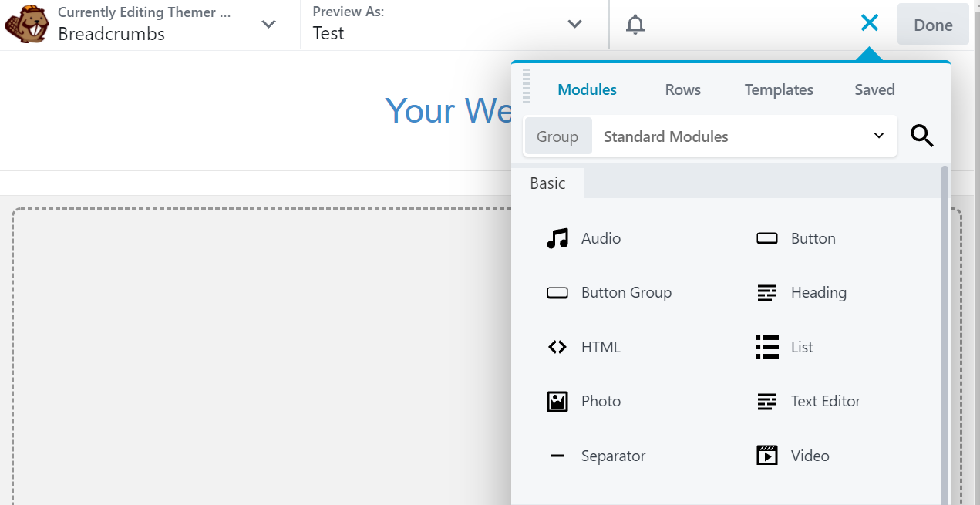The image size is (980, 505).
Task: Select the Video module
Action: coord(810,455)
